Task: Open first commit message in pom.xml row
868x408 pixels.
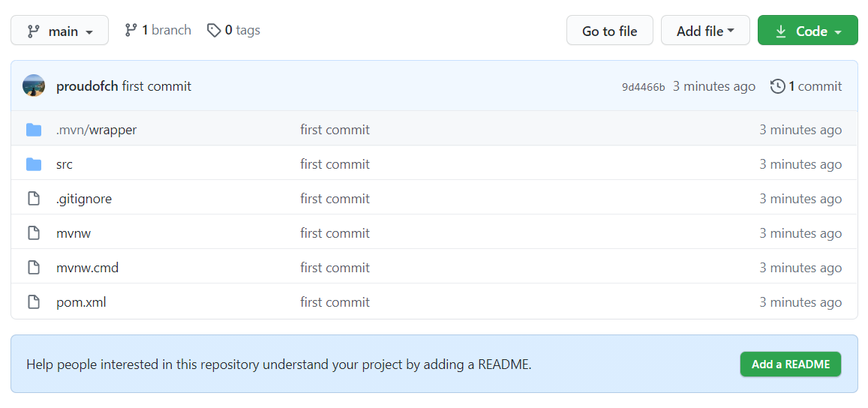Action: click(335, 301)
